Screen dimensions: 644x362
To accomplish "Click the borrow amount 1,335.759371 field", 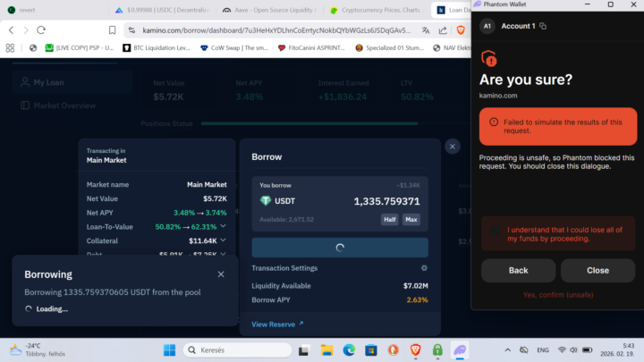I will point(387,201).
